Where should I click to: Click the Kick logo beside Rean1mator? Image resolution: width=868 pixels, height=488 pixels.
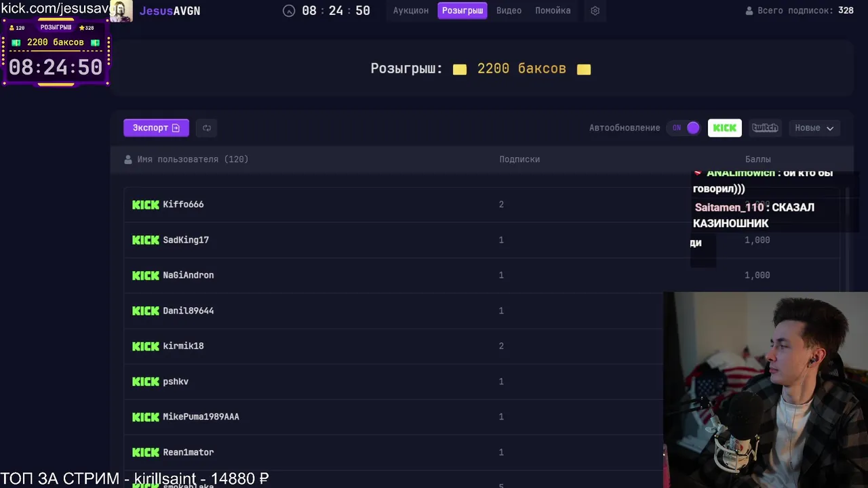[x=146, y=452]
